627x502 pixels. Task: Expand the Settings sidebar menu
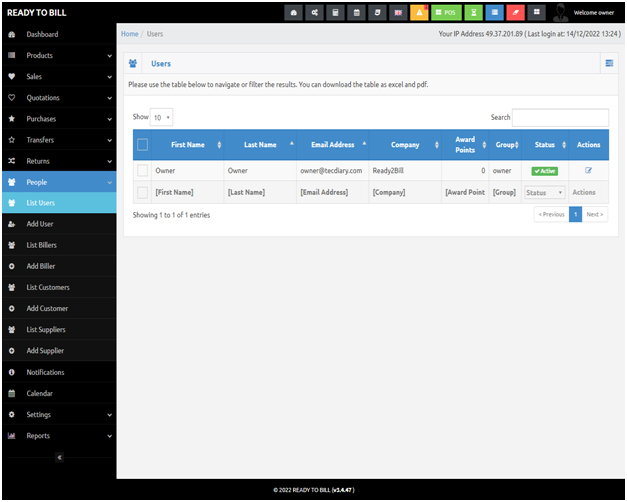[59, 415]
